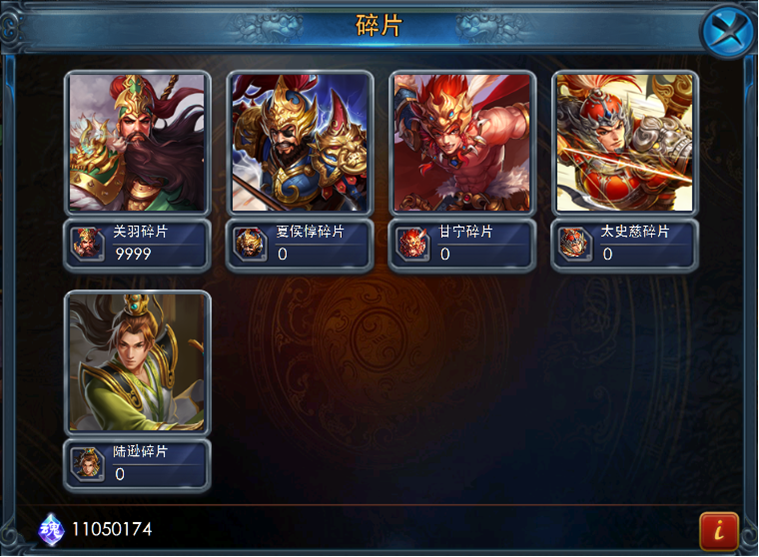Click the small 陆逊 avatar icon
Image resolution: width=759 pixels, height=557 pixels.
88,463
